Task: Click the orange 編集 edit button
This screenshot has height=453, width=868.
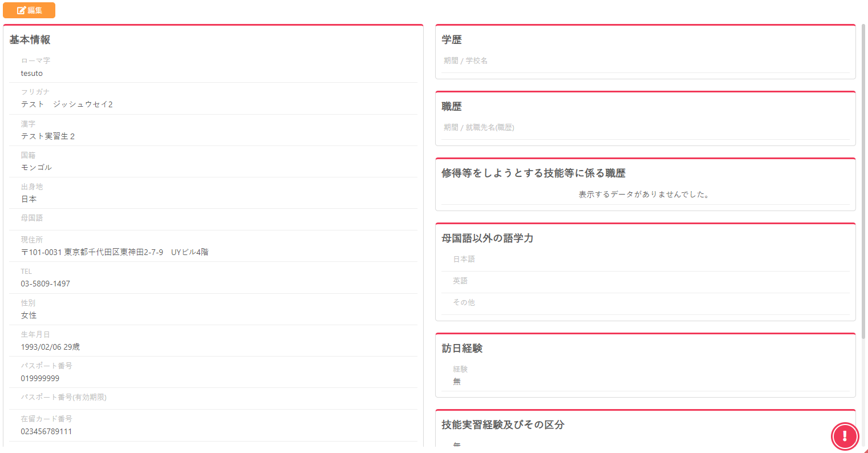Action: pos(29,10)
